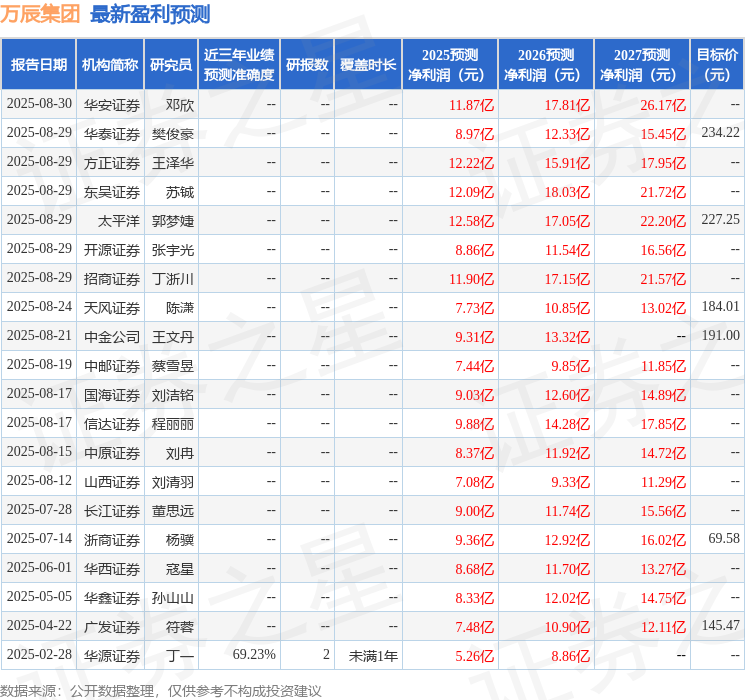Image resolution: width=745 pixels, height=700 pixels.
Task: Click the date 2025-08-12 cell
Action: 39,480
